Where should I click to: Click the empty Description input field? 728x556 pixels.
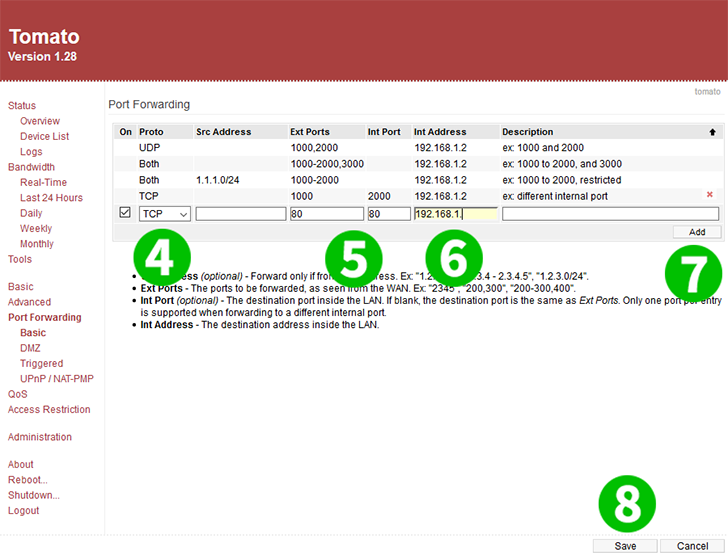point(610,214)
